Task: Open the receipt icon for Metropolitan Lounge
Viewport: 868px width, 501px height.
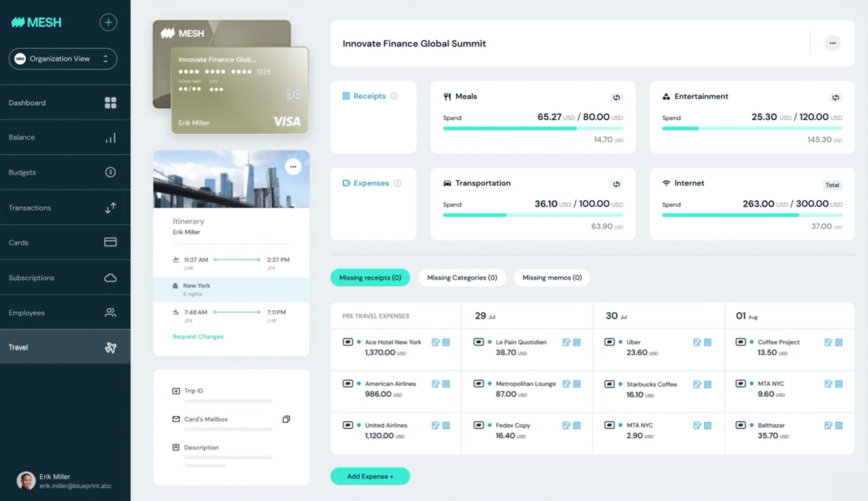Action: 577,384
